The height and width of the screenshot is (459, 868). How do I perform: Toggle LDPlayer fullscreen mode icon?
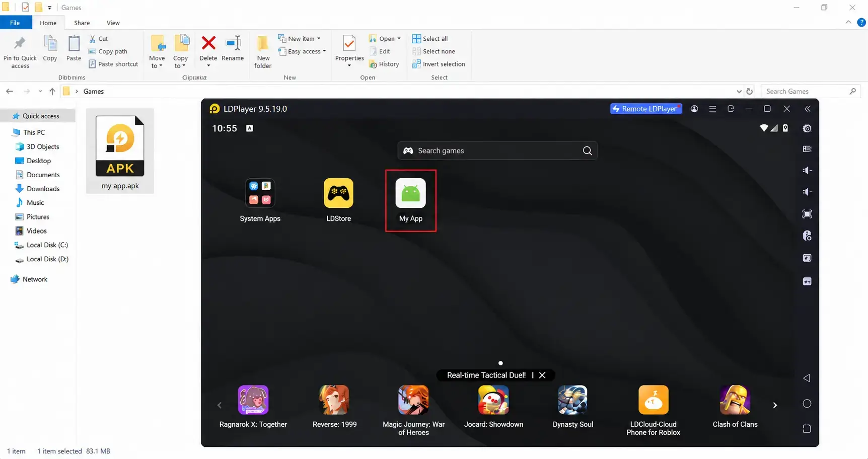tap(807, 214)
